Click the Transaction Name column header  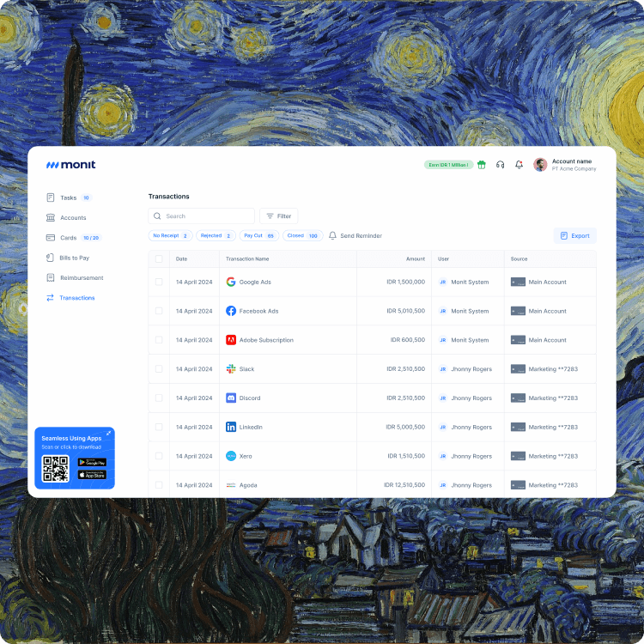tap(247, 258)
